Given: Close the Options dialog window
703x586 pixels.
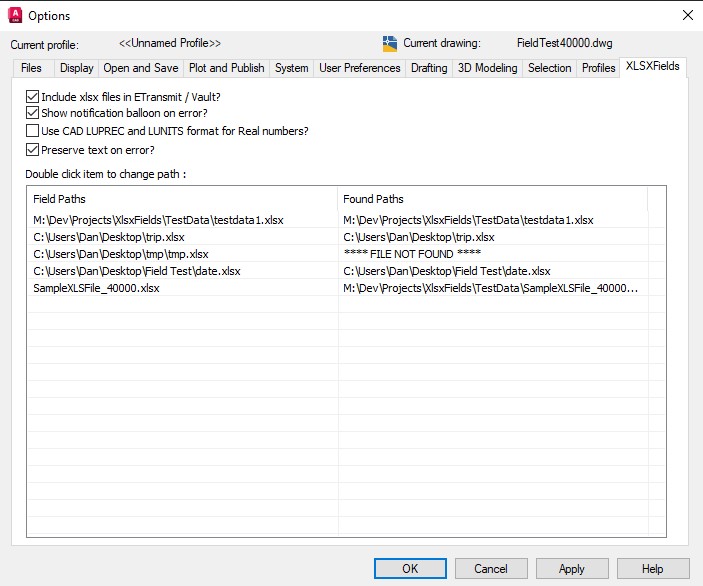Looking at the screenshot, I should 687,15.
